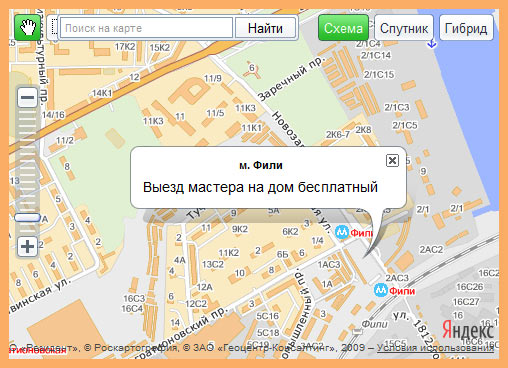Click the building label 16С27
Image resolution: width=508 pixels, height=368 pixels.
click(466, 302)
